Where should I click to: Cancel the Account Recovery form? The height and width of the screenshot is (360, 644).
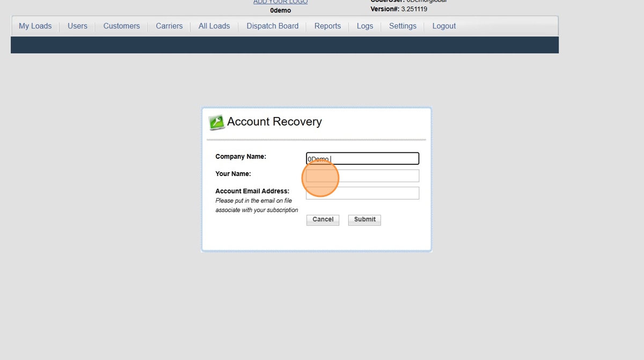click(x=323, y=220)
